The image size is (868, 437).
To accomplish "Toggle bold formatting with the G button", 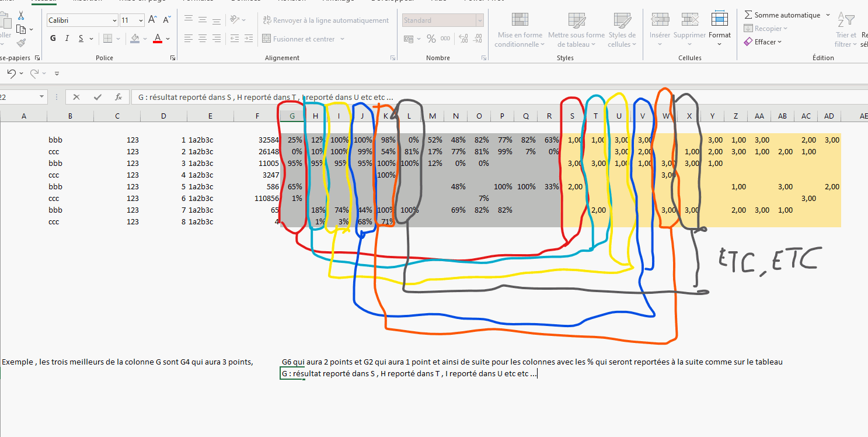I will pyautogui.click(x=53, y=39).
